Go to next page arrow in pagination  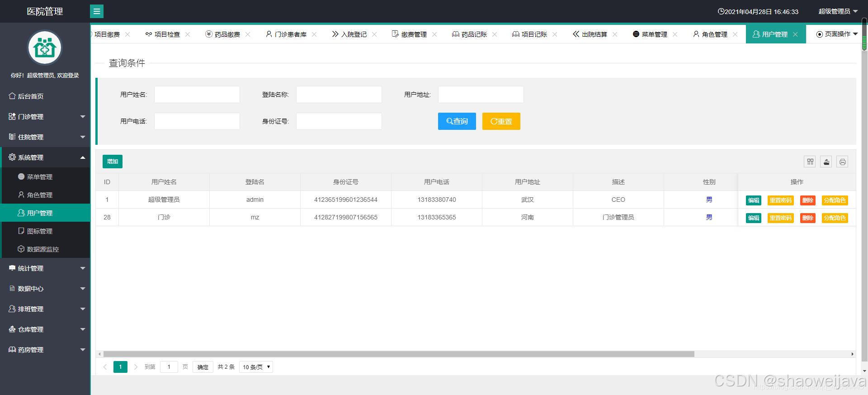(x=136, y=367)
